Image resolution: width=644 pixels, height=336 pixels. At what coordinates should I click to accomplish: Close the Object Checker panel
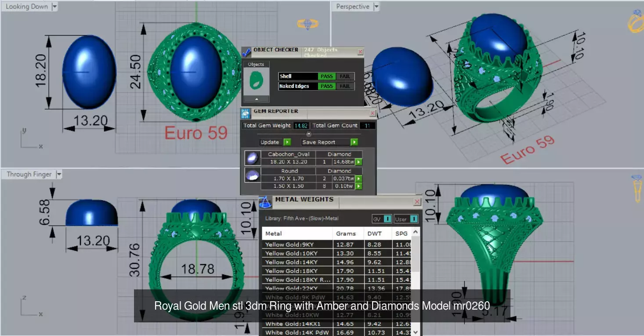[x=360, y=52]
